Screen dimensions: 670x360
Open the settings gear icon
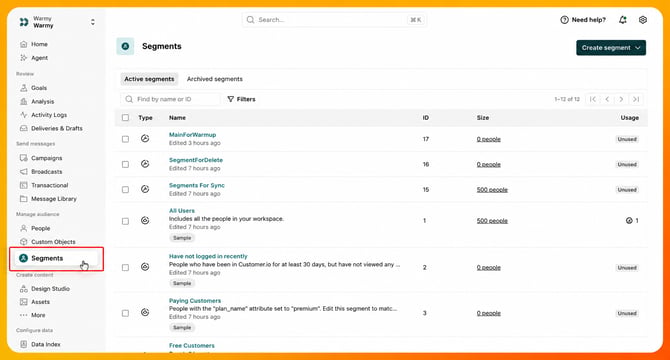(643, 20)
